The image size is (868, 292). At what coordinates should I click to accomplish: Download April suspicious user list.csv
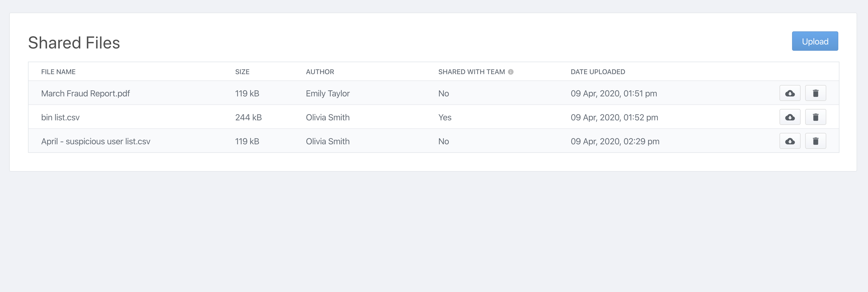(789, 141)
